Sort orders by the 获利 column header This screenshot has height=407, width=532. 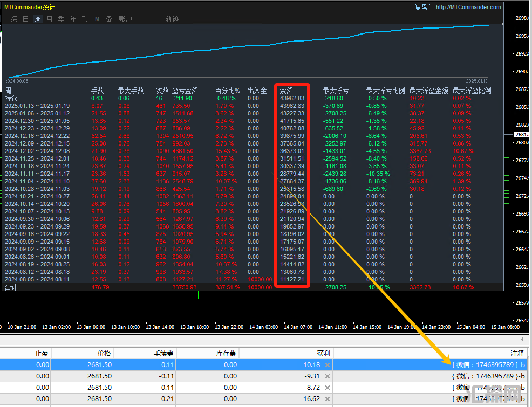[x=323, y=353]
